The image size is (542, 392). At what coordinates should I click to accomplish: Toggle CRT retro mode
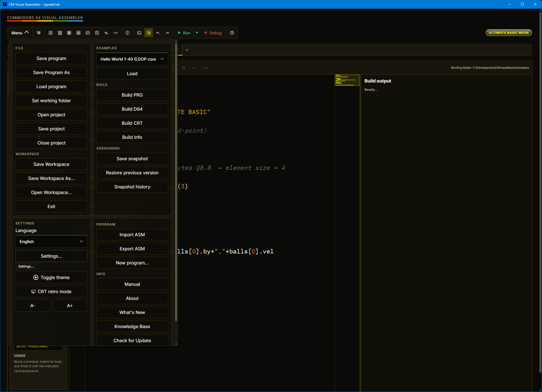[51, 292]
